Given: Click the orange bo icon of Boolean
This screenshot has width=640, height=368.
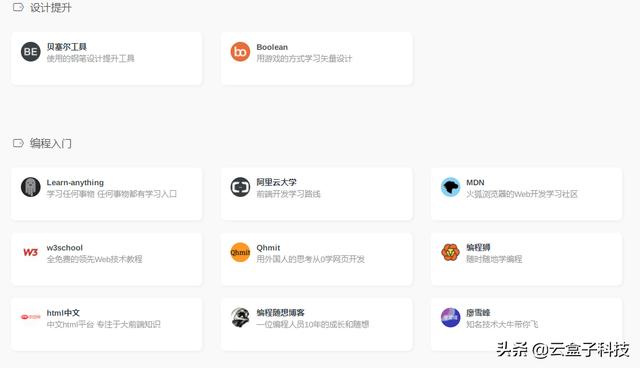Looking at the screenshot, I should [240, 52].
